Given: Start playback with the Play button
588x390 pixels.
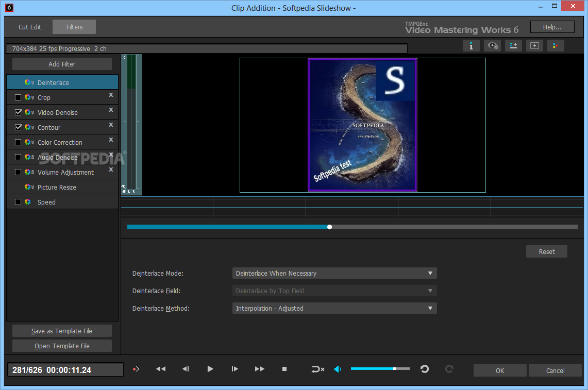Looking at the screenshot, I should pos(210,369).
